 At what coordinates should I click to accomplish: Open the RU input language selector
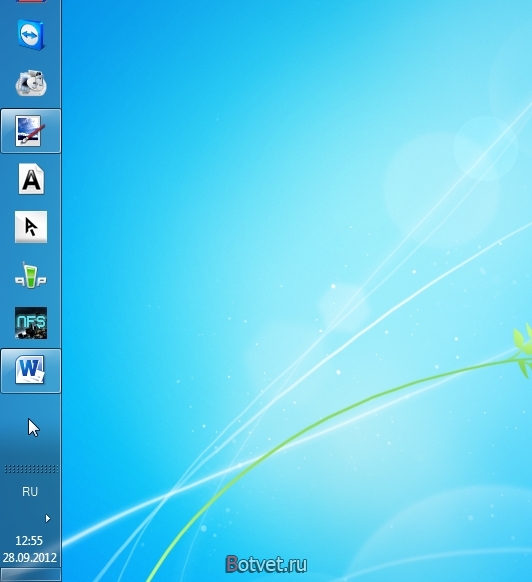click(x=30, y=492)
